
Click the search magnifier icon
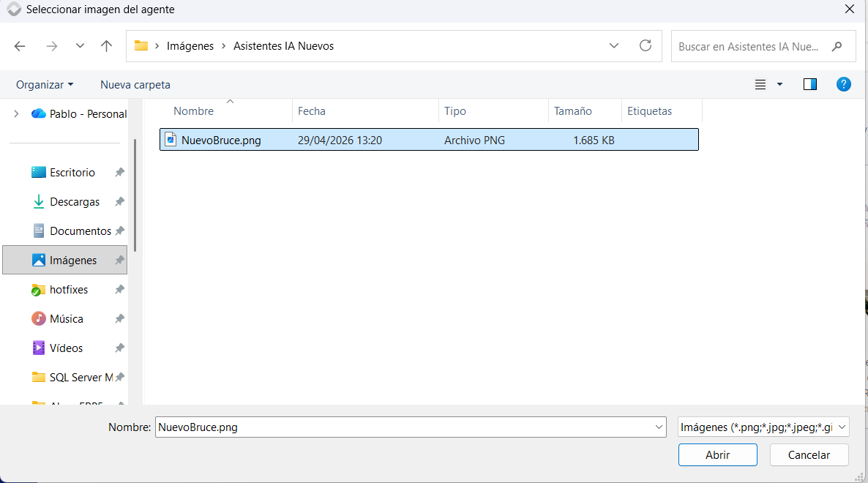point(837,47)
